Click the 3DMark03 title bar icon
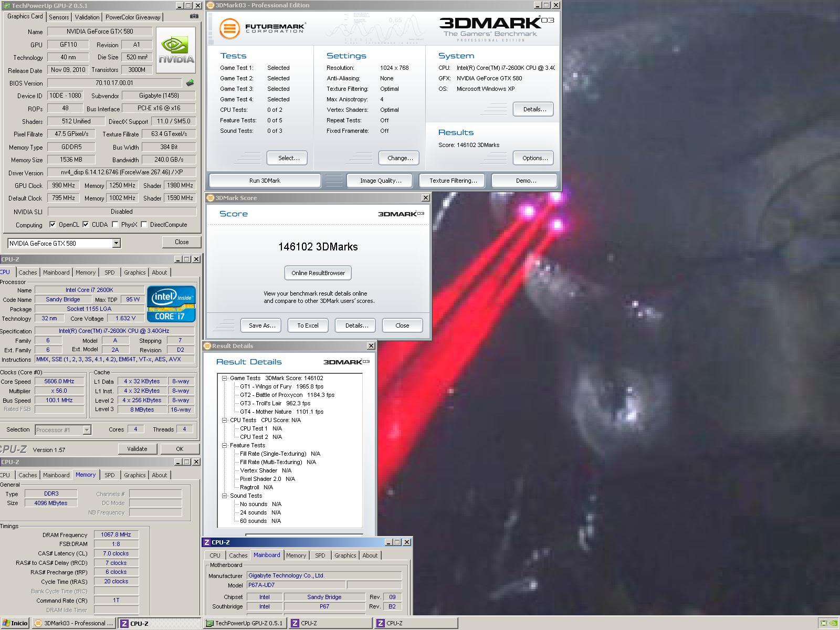 [211, 5]
